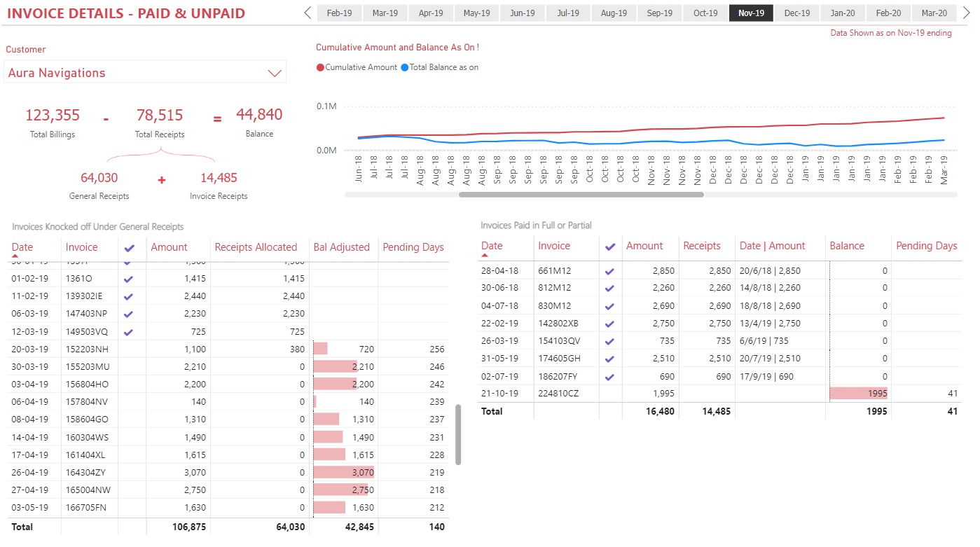Click the Date sort arrow in Paid invoices table
The width and height of the screenshot is (980, 547).
(x=485, y=256)
